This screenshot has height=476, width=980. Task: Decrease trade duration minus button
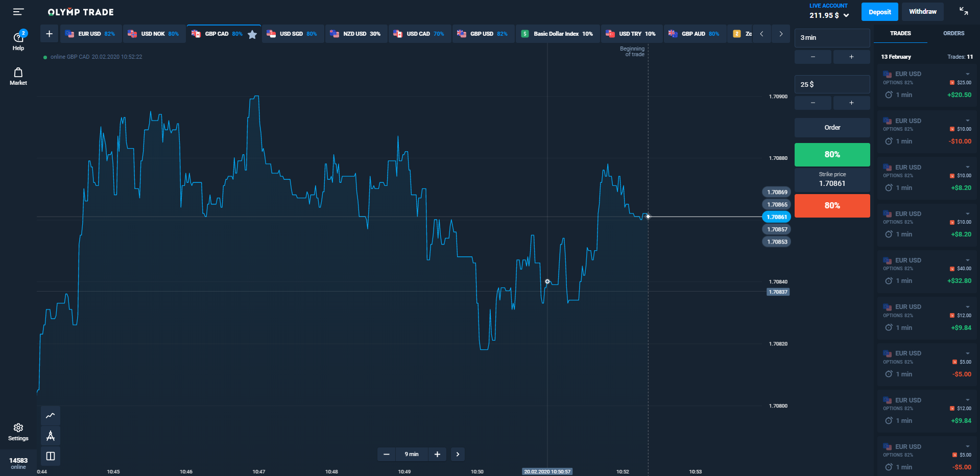tap(813, 57)
